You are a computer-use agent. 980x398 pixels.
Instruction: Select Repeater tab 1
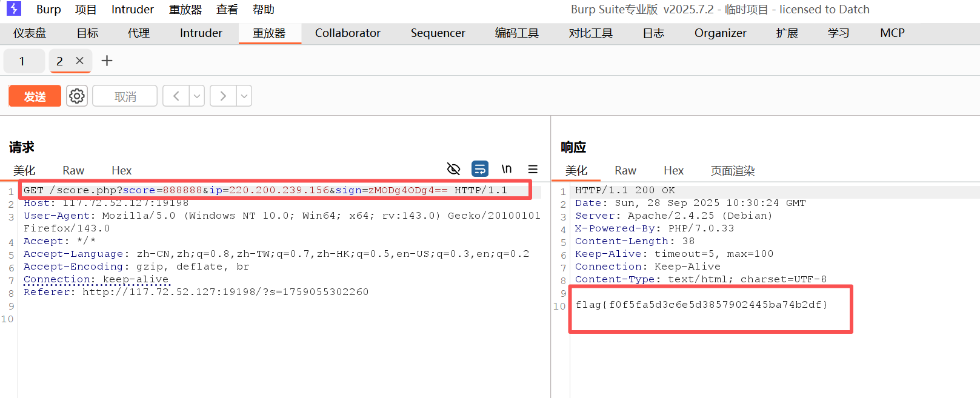22,61
